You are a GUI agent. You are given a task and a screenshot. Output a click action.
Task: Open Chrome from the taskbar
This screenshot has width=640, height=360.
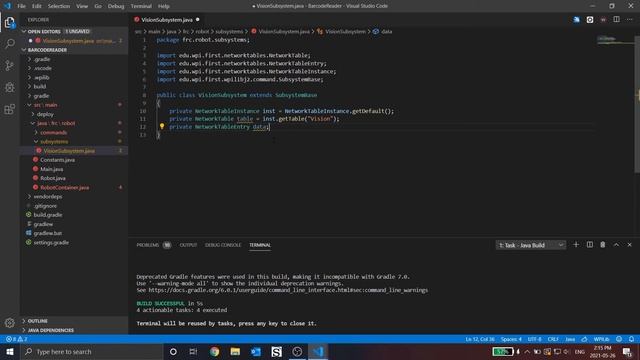[x=214, y=351]
